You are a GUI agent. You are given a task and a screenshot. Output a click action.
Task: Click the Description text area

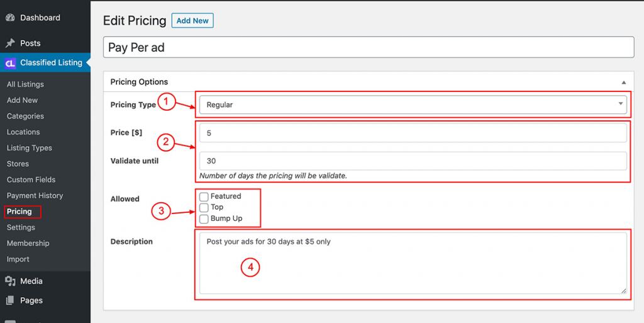413,263
